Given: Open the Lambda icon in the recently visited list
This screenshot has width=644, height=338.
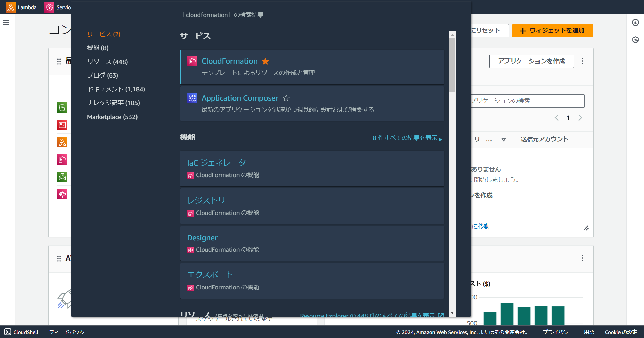Looking at the screenshot, I should point(62,142).
